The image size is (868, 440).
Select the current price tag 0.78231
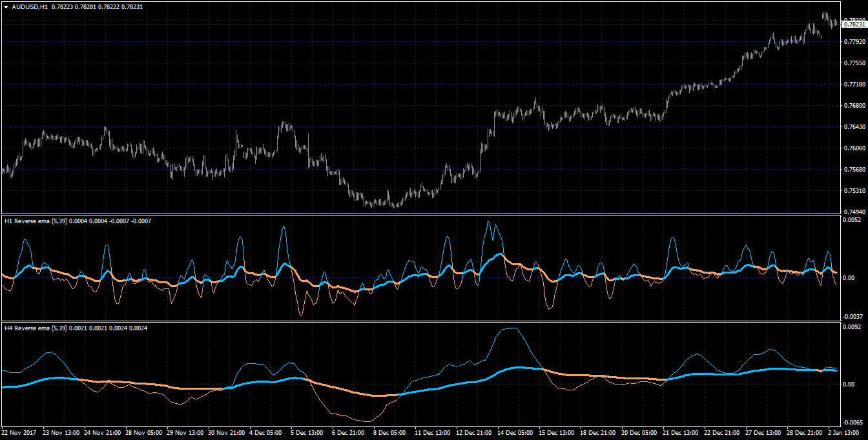[x=854, y=24]
